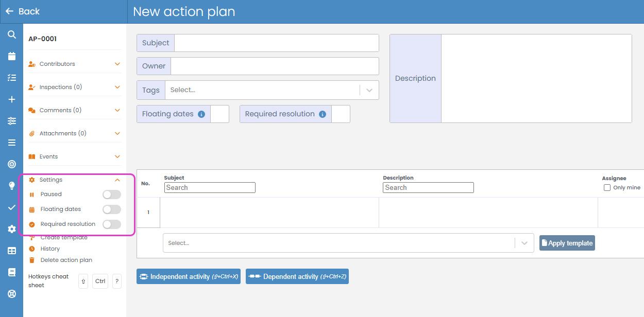The height and width of the screenshot is (317, 644).
Task: Tick the Required resolution checkbox in form
Action: click(x=341, y=114)
